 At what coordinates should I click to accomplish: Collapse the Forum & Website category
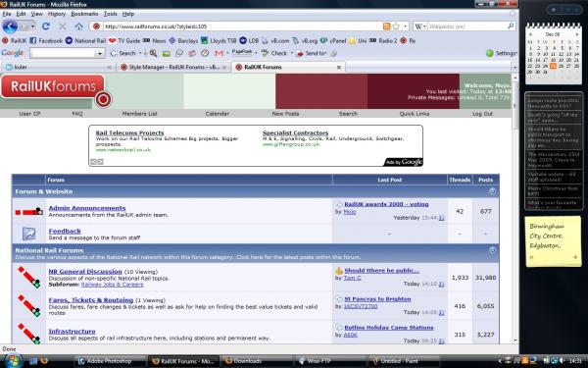click(492, 191)
